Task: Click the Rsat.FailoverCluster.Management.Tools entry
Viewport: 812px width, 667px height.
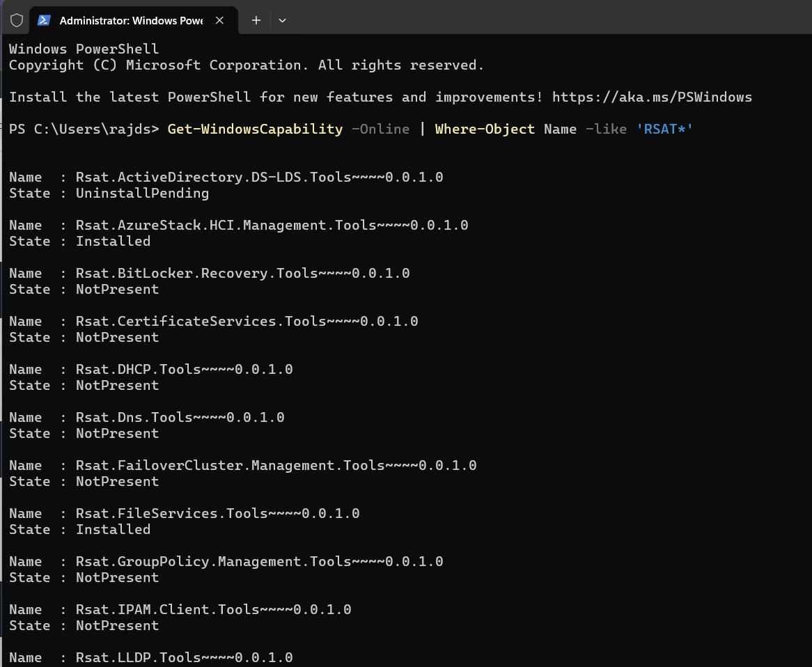Action: [276, 465]
